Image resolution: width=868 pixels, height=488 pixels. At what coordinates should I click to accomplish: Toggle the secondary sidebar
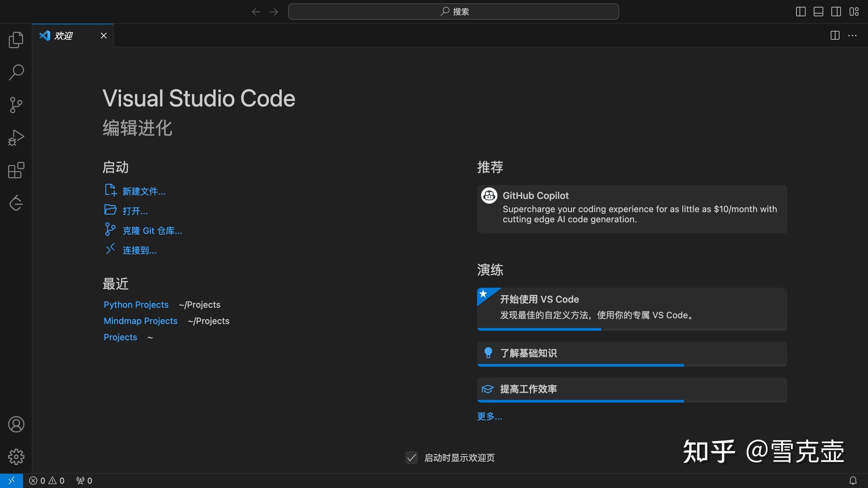836,11
